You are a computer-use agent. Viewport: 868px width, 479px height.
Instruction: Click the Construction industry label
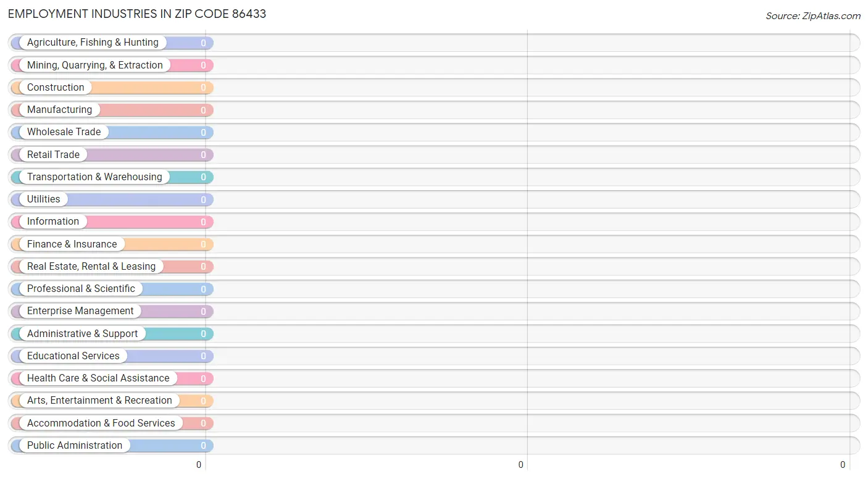pyautogui.click(x=56, y=87)
